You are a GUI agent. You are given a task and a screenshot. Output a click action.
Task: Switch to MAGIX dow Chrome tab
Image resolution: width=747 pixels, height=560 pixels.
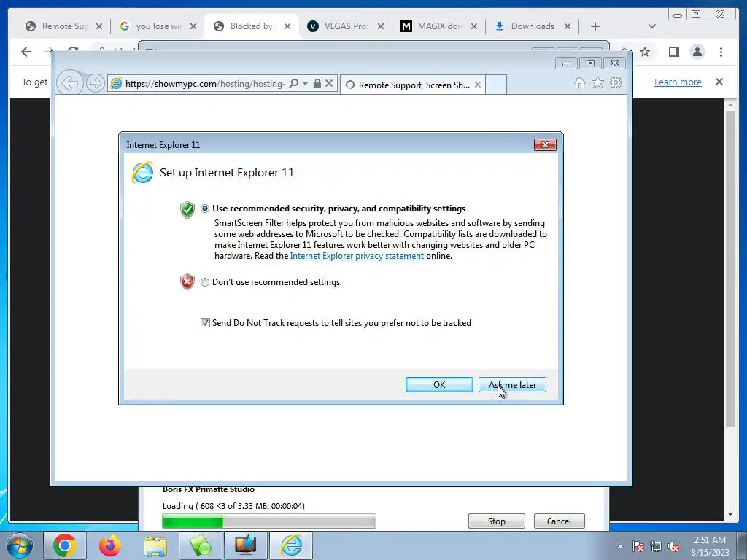(x=438, y=26)
